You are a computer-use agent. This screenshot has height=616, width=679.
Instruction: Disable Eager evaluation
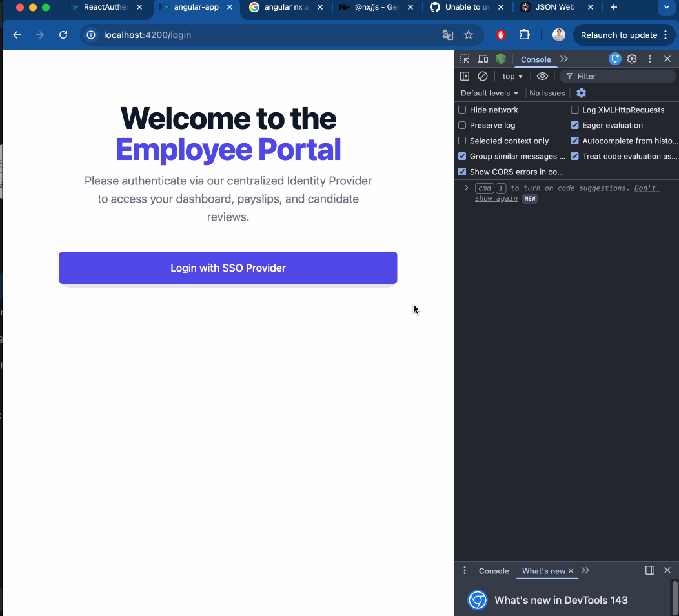click(x=574, y=125)
